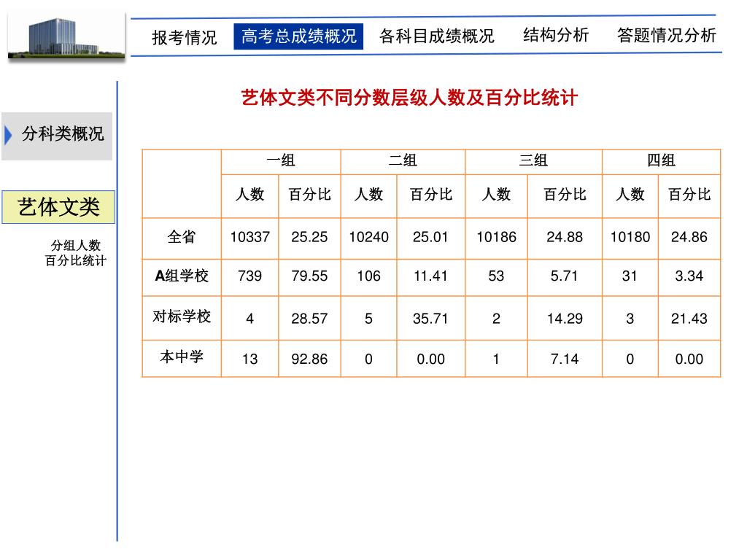Switch to 各科目成绩概况 tab
The width and height of the screenshot is (747, 560).
436,36
